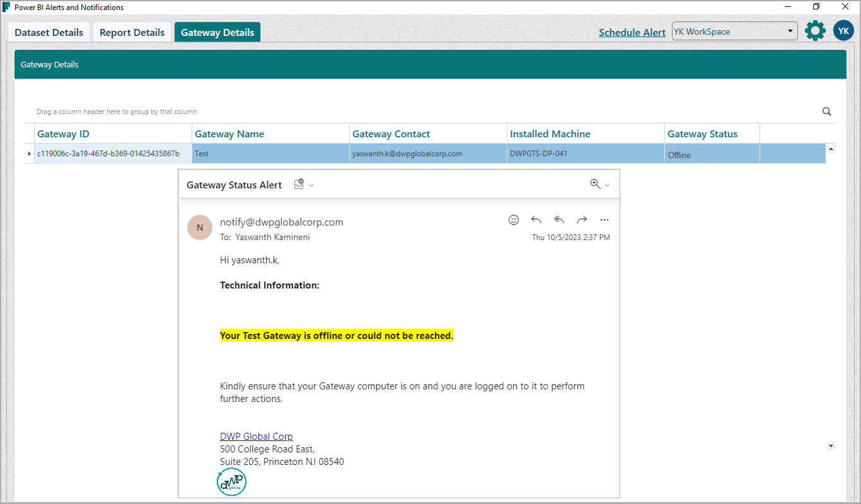The width and height of the screenshot is (861, 504).
Task: Click the grid search magnifier icon
Action: pos(827,112)
